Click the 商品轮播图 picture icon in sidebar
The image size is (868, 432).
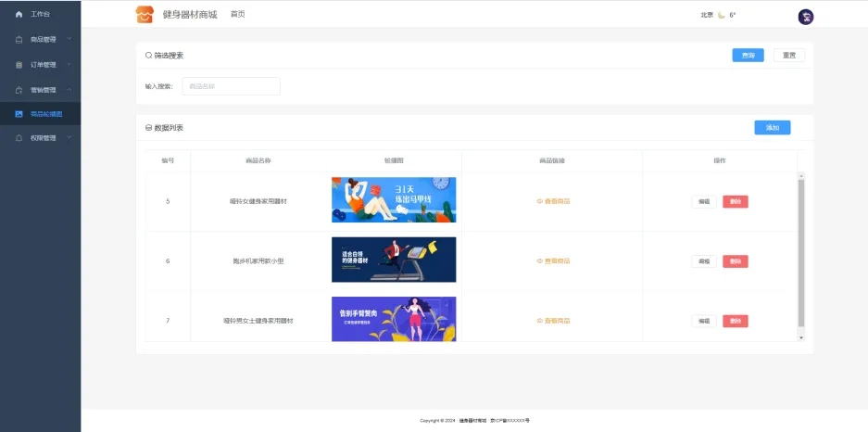19,114
